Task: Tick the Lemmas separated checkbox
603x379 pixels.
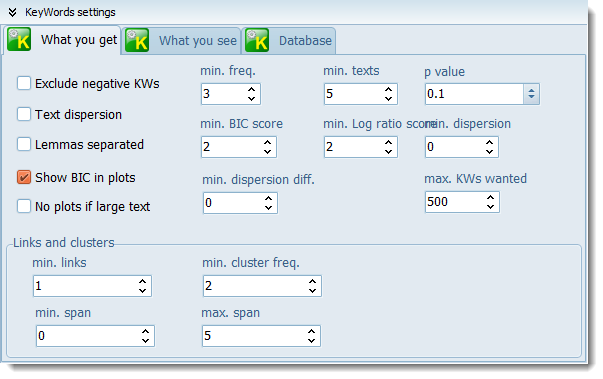Action: pyautogui.click(x=24, y=144)
